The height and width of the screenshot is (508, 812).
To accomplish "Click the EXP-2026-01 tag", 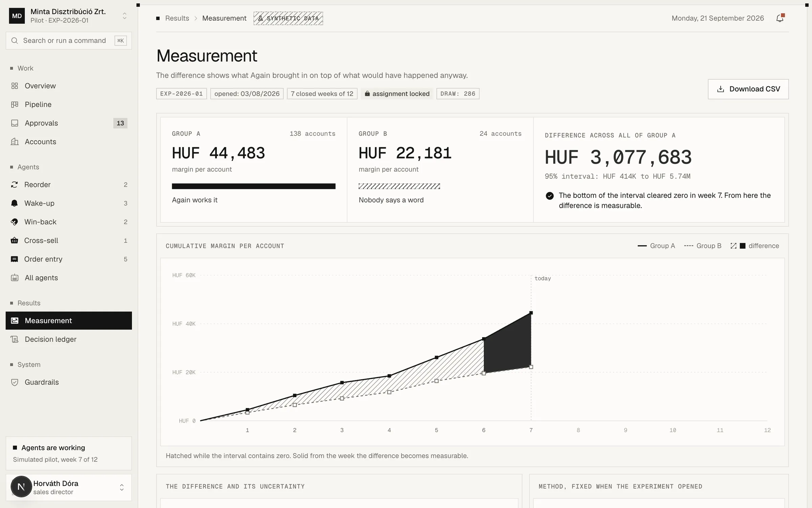I will tap(181, 94).
